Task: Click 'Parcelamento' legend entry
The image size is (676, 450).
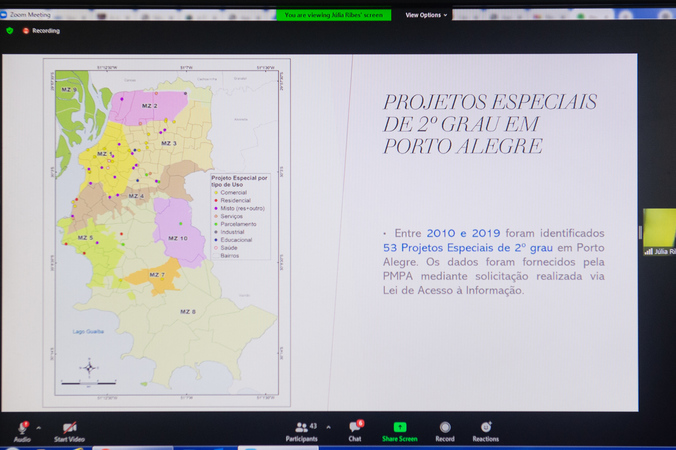Action: [x=235, y=224]
